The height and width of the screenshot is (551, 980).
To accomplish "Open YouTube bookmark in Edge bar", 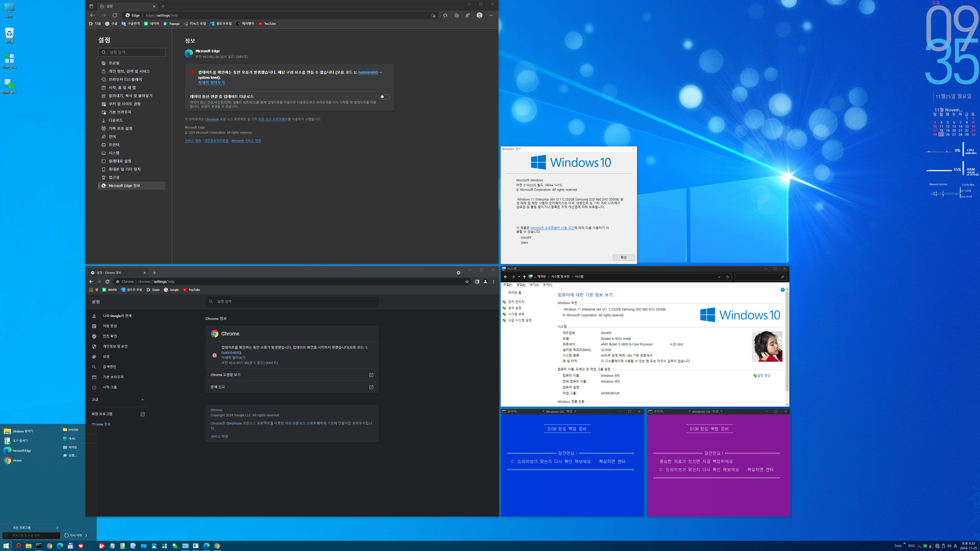I will pyautogui.click(x=267, y=23).
